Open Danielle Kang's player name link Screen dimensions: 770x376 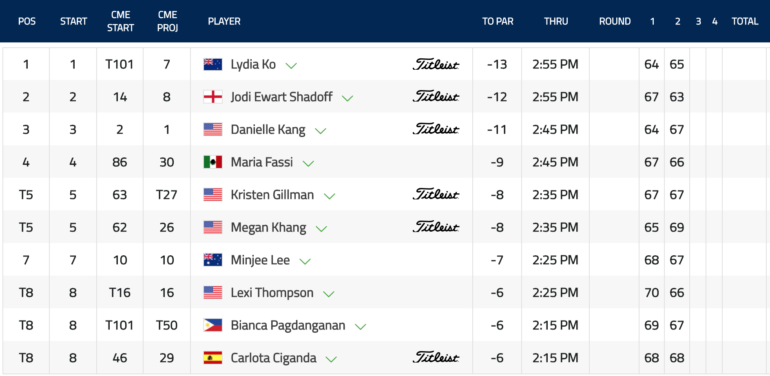coord(268,130)
